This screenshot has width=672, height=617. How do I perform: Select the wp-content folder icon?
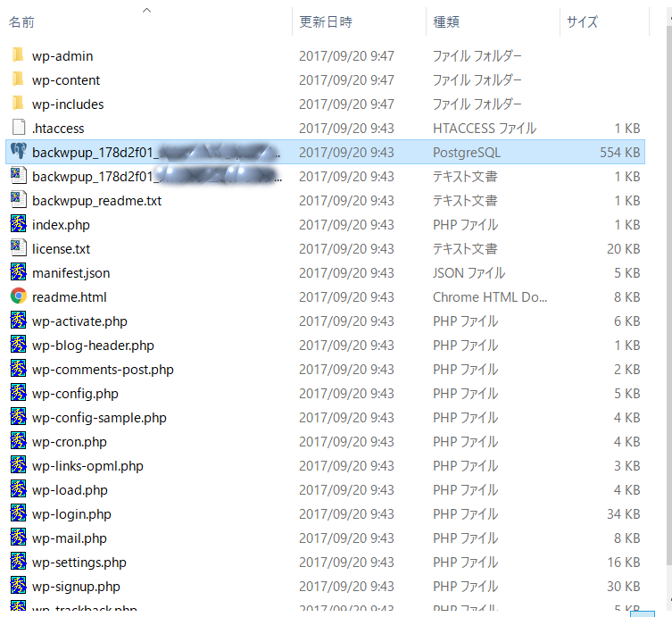[x=19, y=80]
